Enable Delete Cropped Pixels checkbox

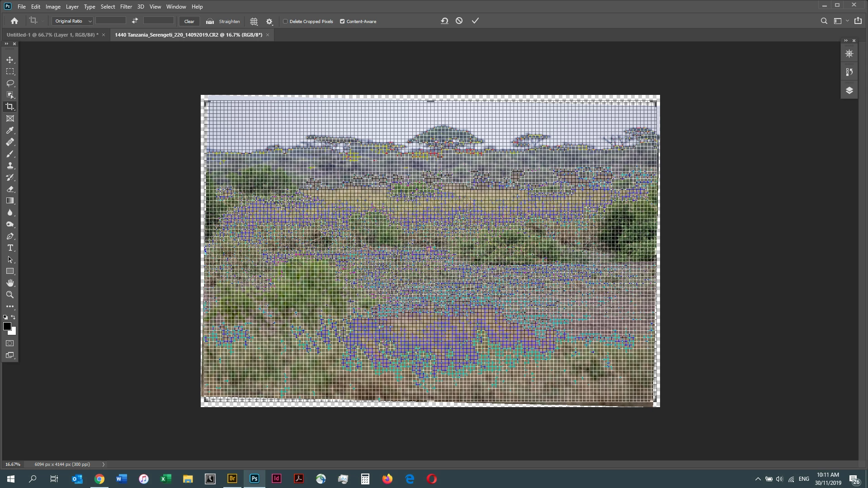285,21
